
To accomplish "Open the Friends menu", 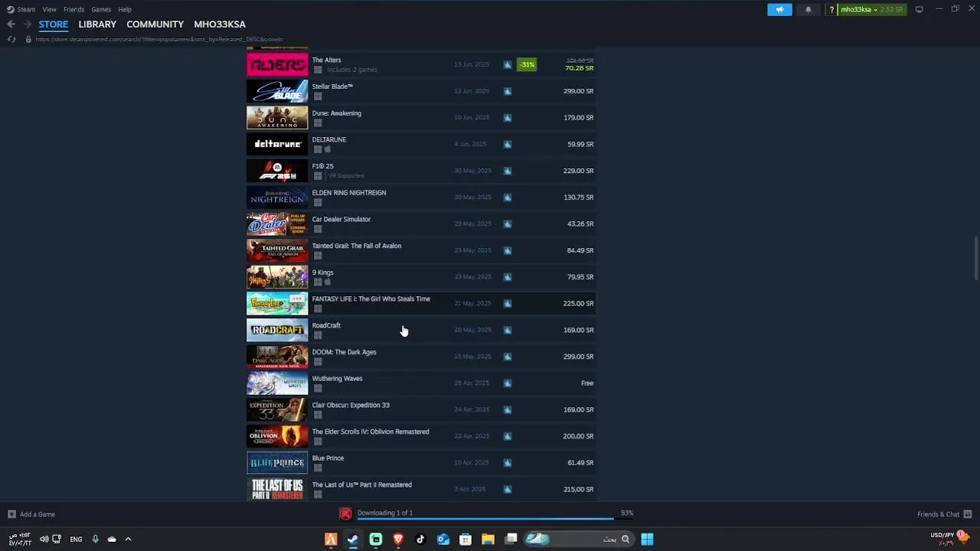I will [73, 9].
